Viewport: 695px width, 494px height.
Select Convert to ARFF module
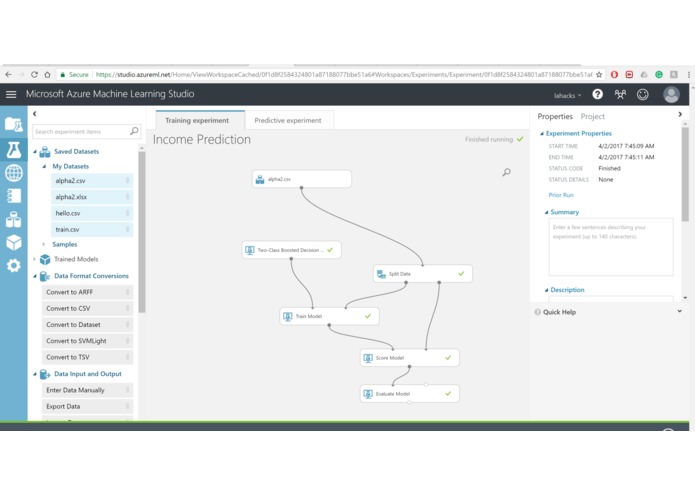[x=87, y=292]
